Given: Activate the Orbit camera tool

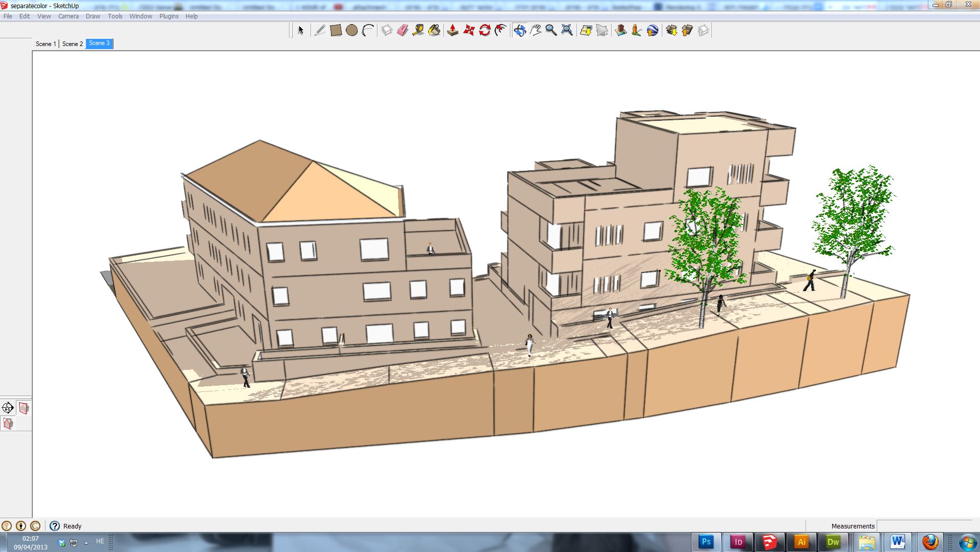Looking at the screenshot, I should [x=520, y=30].
